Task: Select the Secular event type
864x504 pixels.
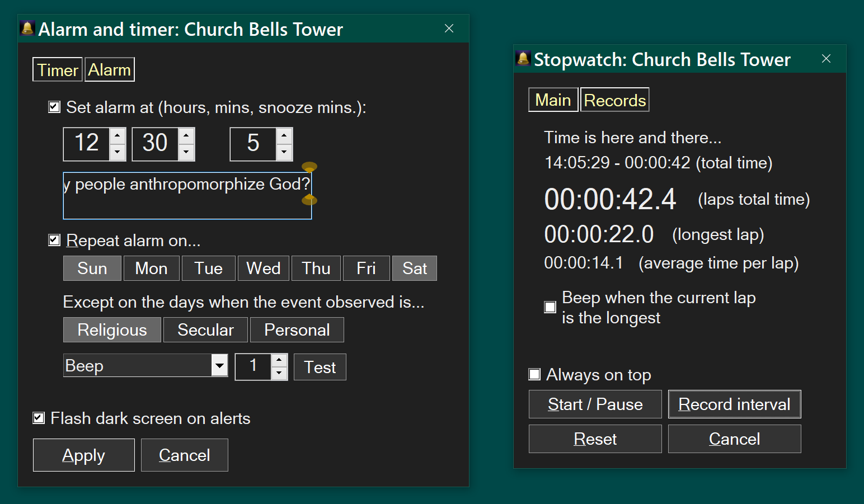Action: pyautogui.click(x=205, y=330)
